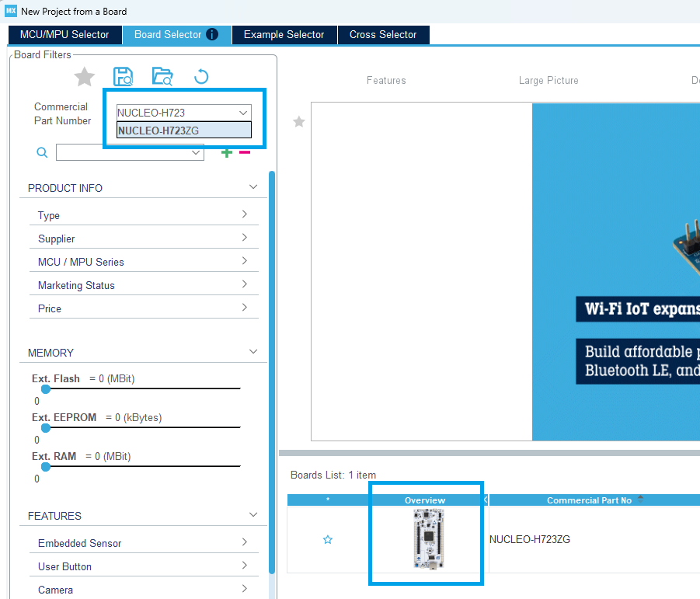Sort by Commercial Part No arrow
Screen dimensions: 700x599
641,500
